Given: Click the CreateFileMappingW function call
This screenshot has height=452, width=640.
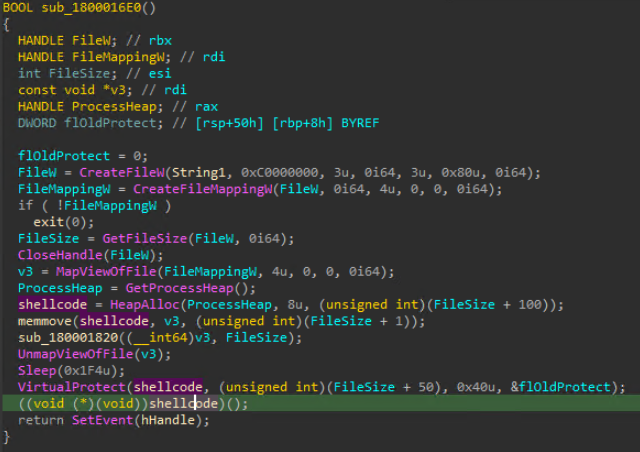Looking at the screenshot, I should click(203, 189).
